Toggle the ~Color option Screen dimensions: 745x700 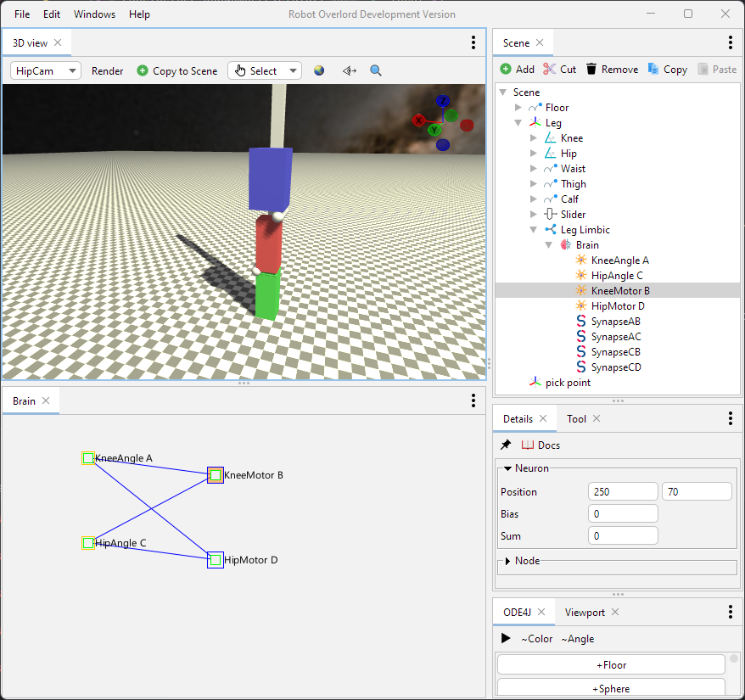[x=536, y=639]
